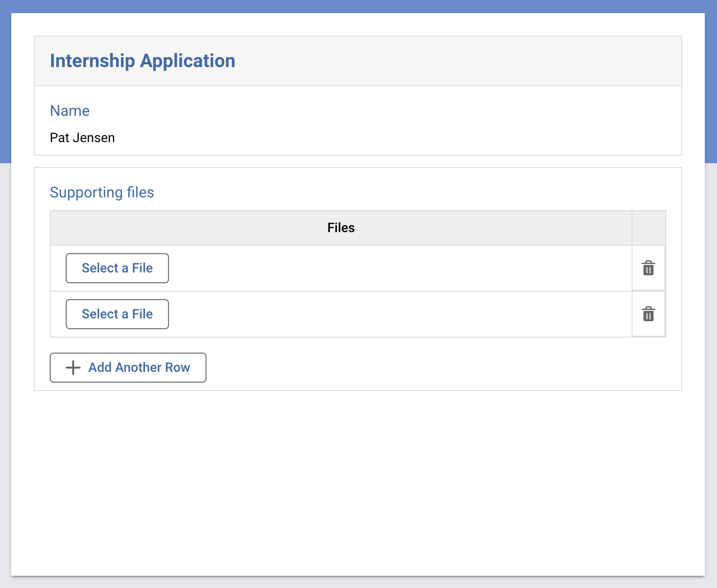Open the file picker using the first Select a File button
Image resolution: width=717 pixels, height=588 pixels.
(x=117, y=268)
